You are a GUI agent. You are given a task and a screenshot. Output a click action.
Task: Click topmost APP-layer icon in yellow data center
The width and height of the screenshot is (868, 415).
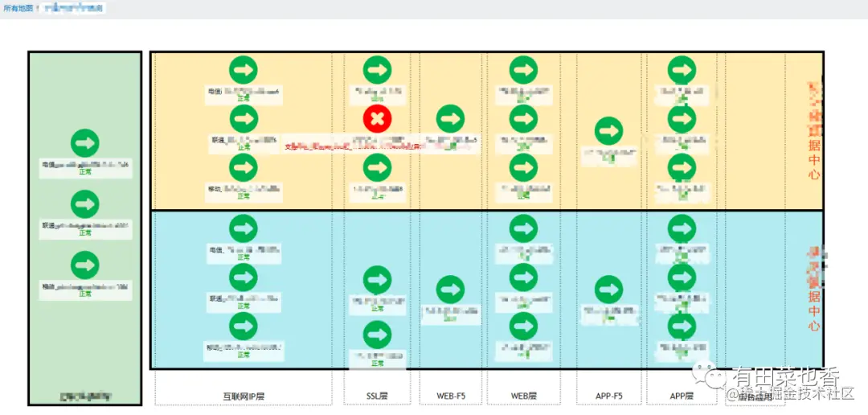coord(682,70)
